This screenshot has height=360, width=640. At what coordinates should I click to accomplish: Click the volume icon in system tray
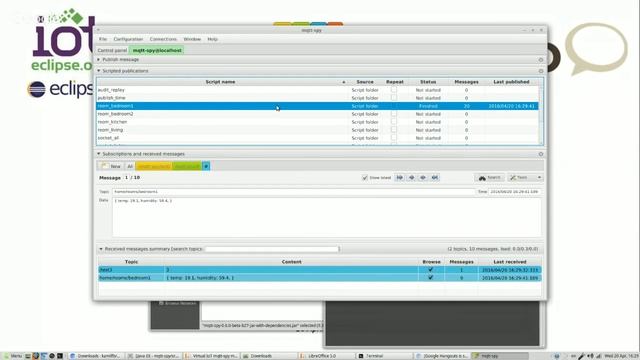pyautogui.click(x=591, y=356)
